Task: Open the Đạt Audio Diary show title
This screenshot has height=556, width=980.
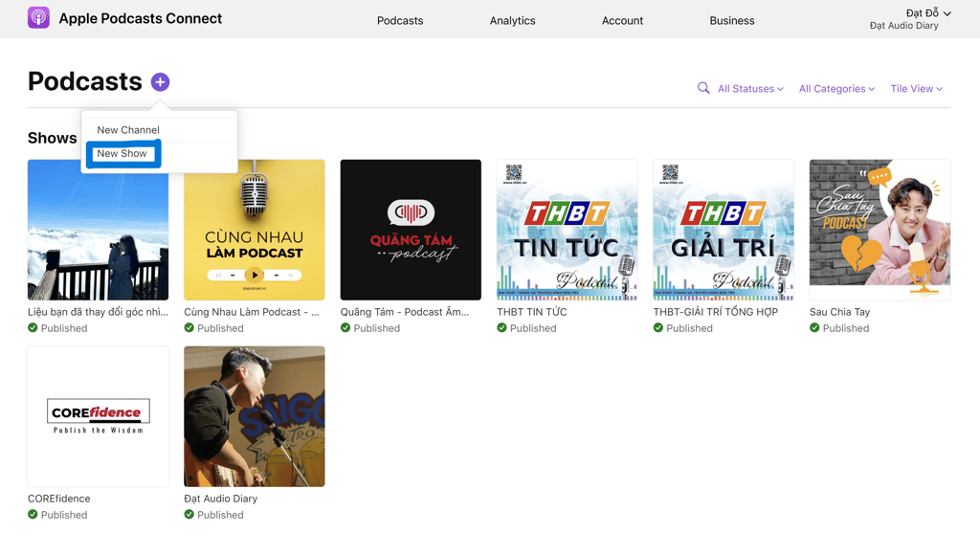Action: tap(221, 499)
